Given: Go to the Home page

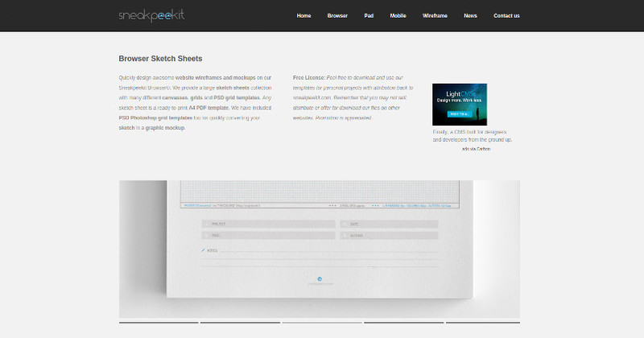Looking at the screenshot, I should click(x=303, y=15).
